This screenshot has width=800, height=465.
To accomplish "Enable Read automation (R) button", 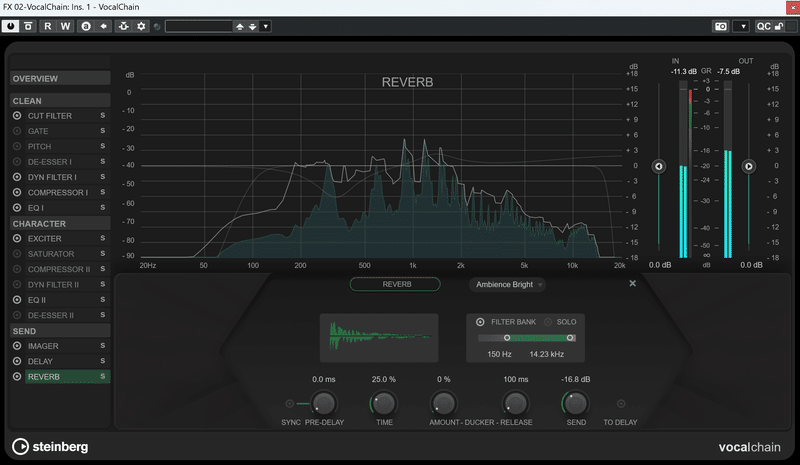I will coord(47,26).
